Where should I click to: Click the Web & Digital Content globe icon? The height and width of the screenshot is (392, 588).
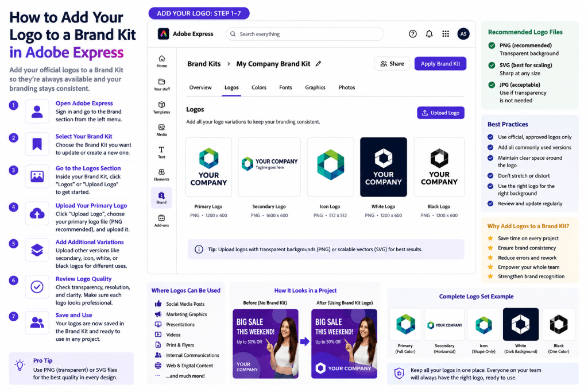tap(158, 366)
